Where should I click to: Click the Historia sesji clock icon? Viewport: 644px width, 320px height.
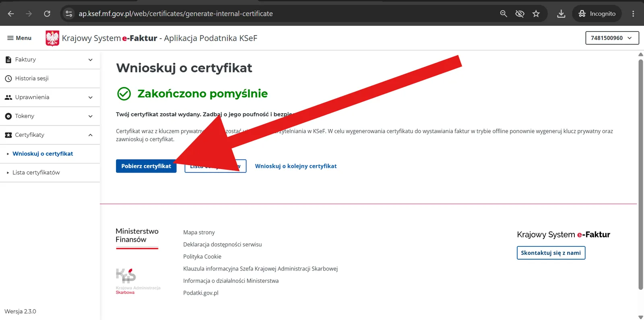(8, 78)
